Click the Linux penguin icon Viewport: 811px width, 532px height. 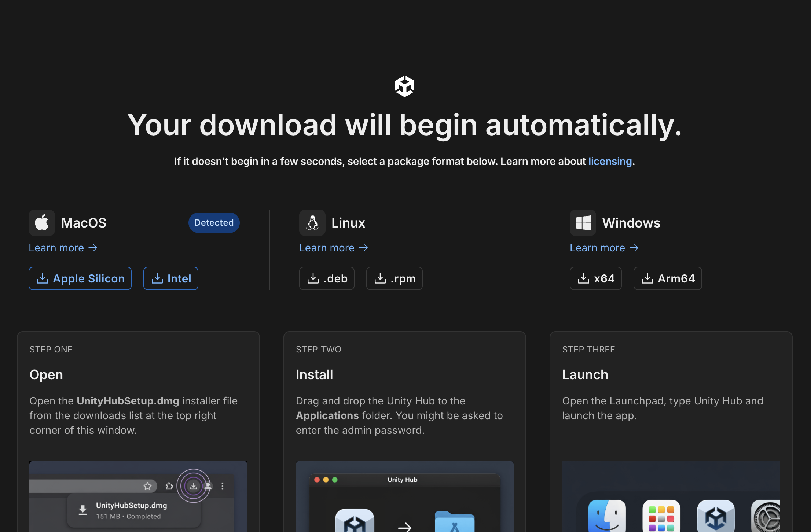click(312, 223)
